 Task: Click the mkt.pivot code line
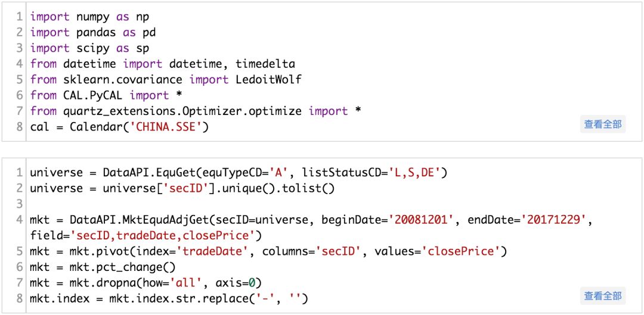click(x=268, y=251)
